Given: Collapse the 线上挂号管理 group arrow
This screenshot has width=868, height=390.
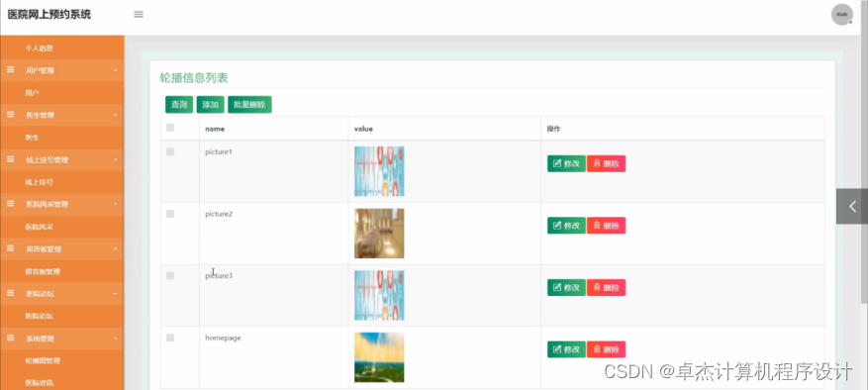Looking at the screenshot, I should click(115, 159).
